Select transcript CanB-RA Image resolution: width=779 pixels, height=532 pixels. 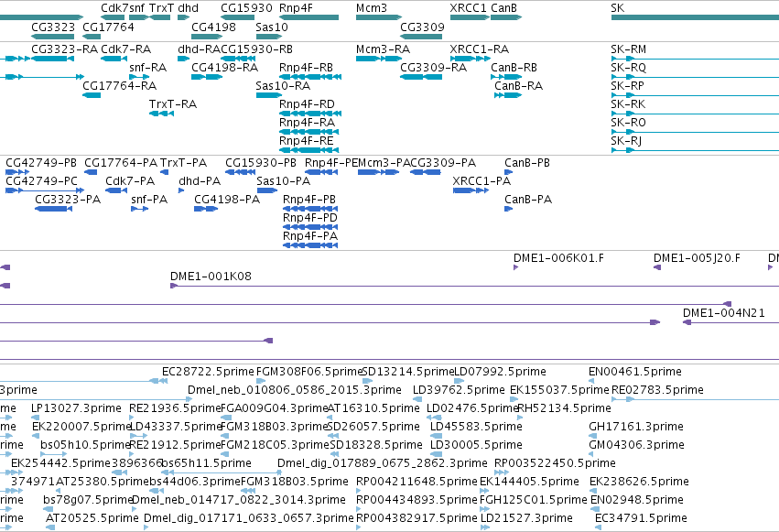[508, 95]
